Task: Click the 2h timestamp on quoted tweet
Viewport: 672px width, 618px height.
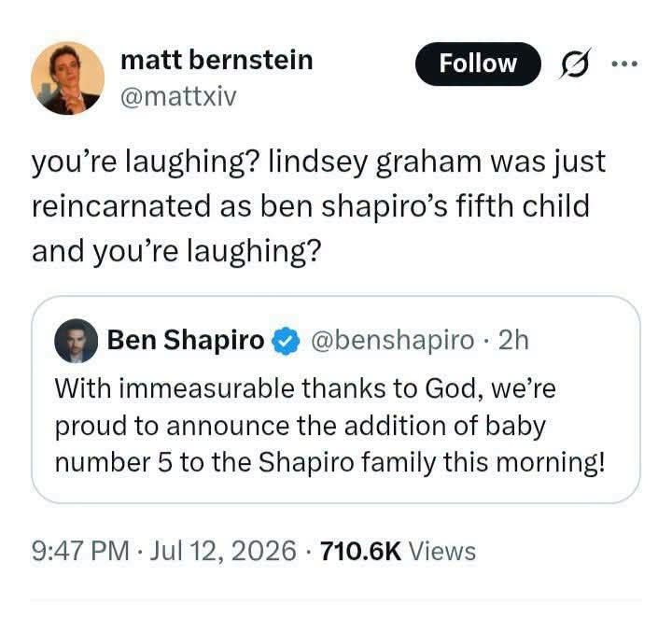Action: 513,341
